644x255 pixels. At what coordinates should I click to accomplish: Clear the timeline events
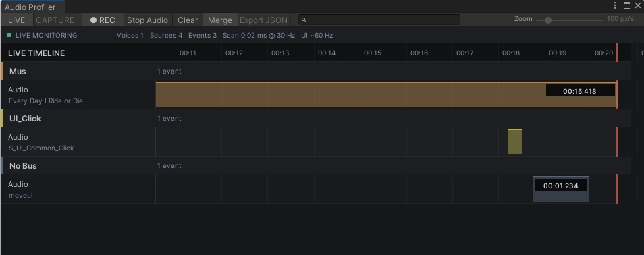(x=188, y=20)
